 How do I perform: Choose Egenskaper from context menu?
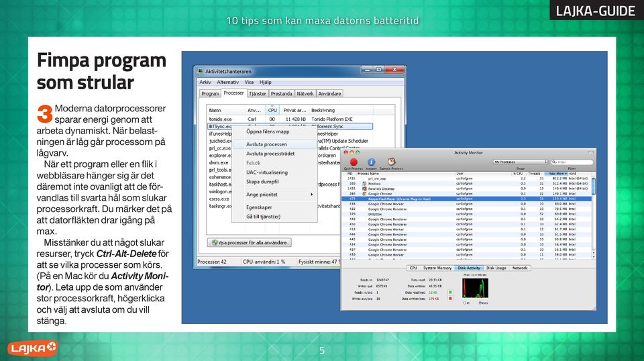(x=275, y=207)
